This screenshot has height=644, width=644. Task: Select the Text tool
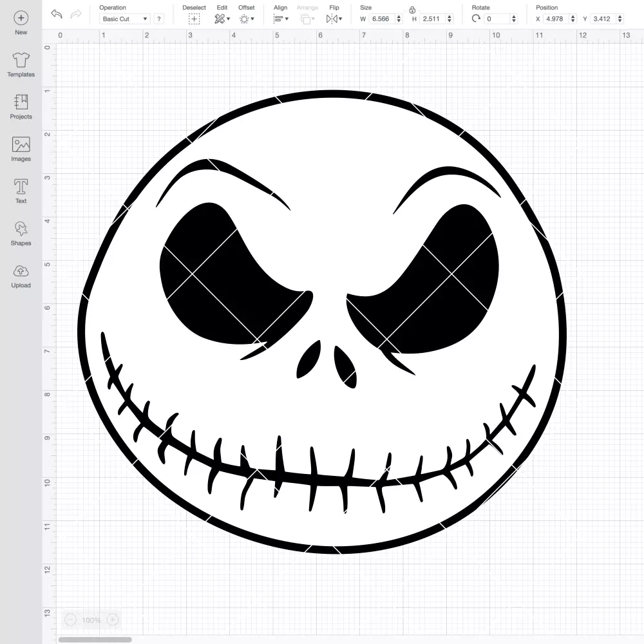(21, 191)
